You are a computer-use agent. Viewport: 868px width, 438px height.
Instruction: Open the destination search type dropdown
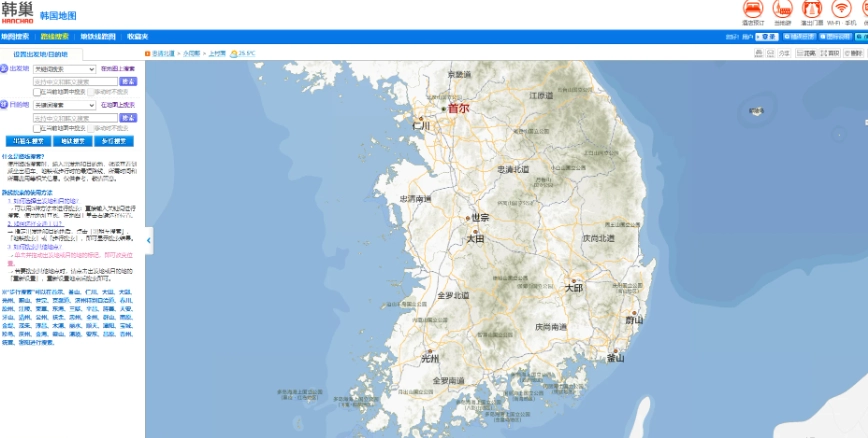tap(65, 104)
